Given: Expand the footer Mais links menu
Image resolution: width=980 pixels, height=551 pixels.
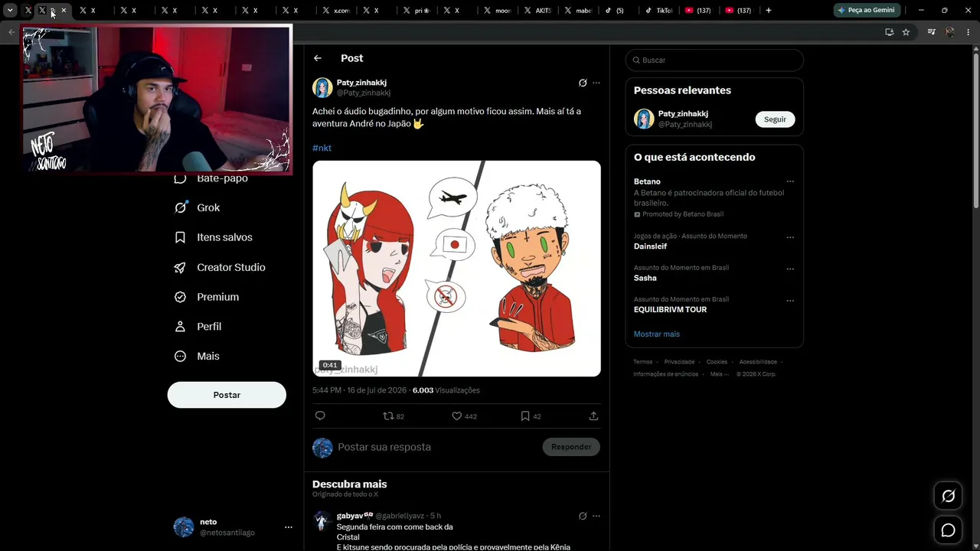Looking at the screenshot, I should coord(720,374).
